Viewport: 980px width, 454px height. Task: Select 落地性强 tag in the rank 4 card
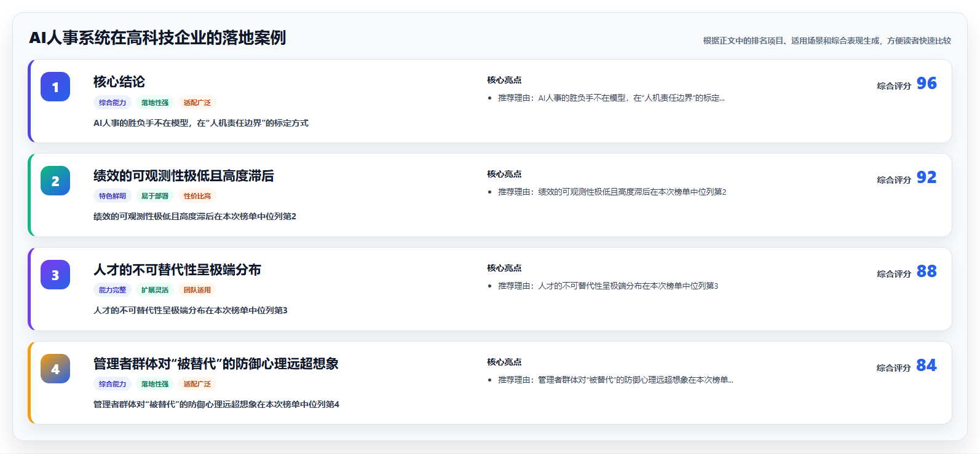point(155,384)
